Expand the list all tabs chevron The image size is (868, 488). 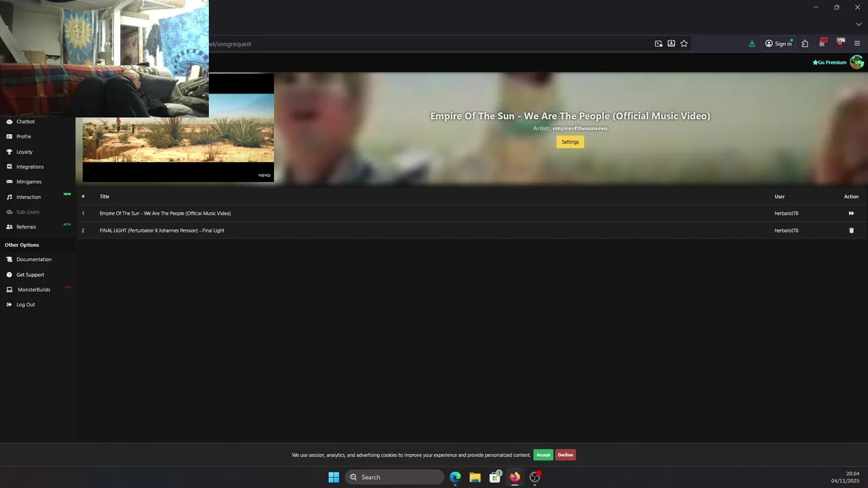[859, 24]
